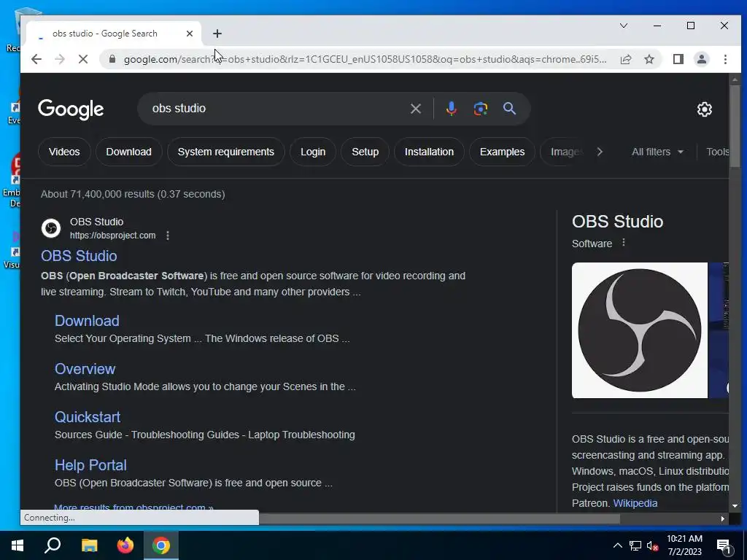Viewport: 747px width, 560px height.
Task: Launch Firefox from taskbar
Action: pos(125,545)
